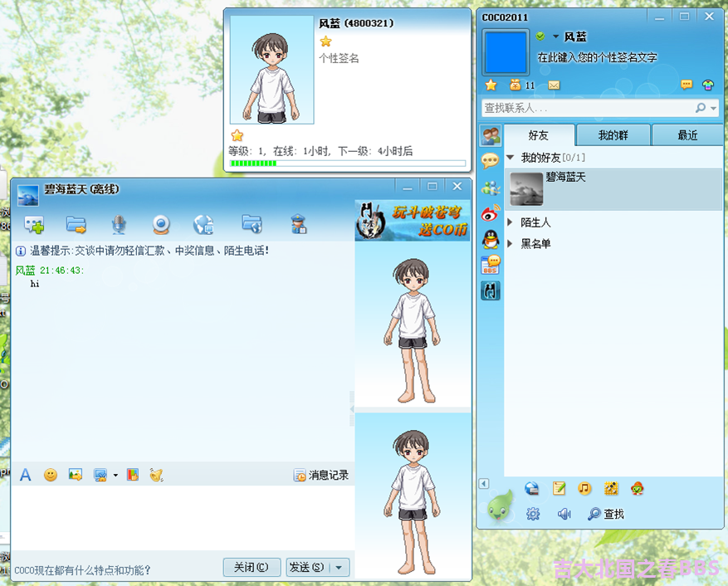Open the Sina Weibo sidebar icon

491,213
